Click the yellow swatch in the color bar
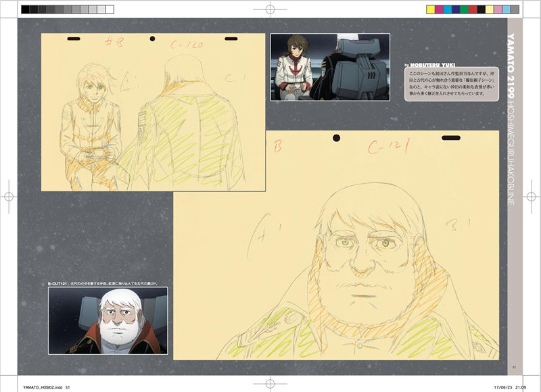This screenshot has width=541, height=392. (431, 9)
